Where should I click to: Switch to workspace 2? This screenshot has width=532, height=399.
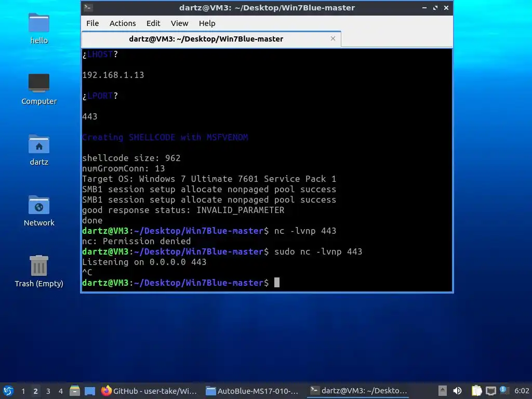point(36,391)
